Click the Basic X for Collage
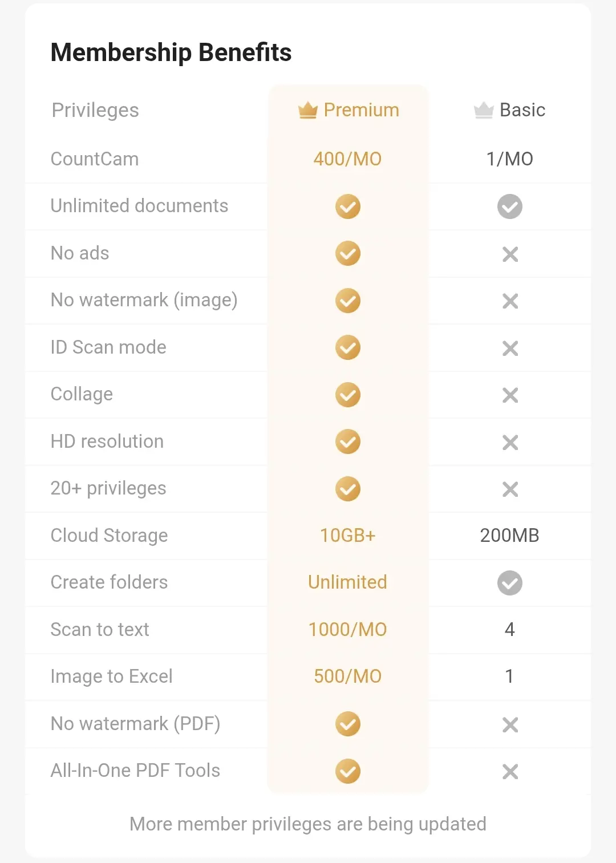The image size is (616, 863). coord(510,395)
